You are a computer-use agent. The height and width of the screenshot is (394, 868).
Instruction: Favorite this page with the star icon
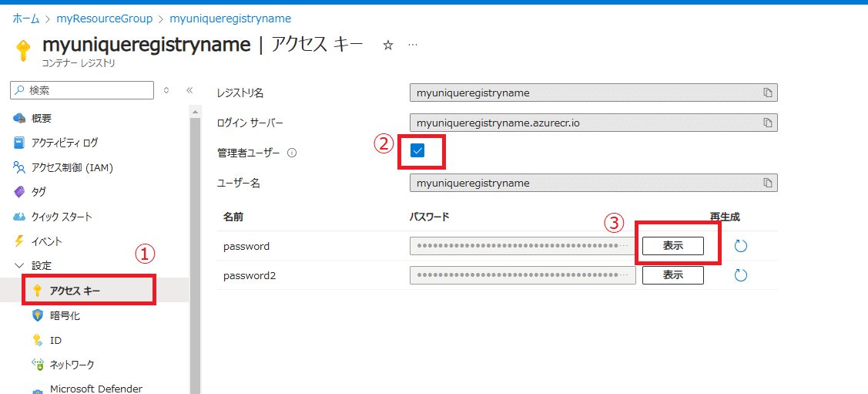[x=388, y=45]
